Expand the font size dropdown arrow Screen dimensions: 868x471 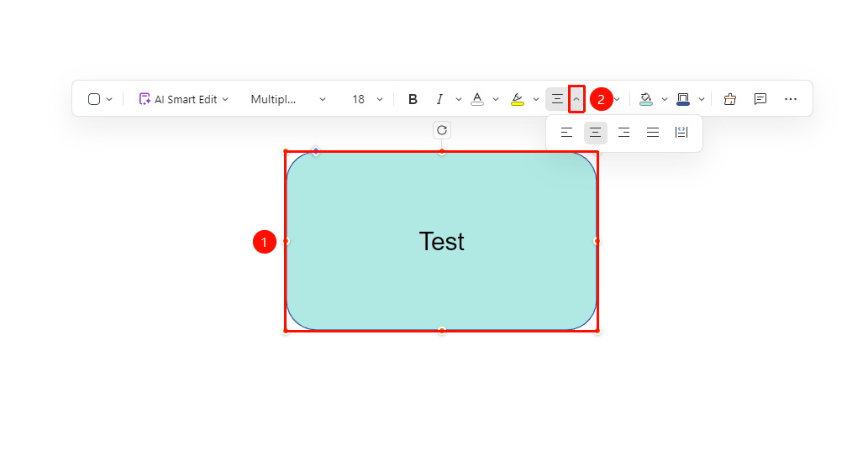[380, 100]
